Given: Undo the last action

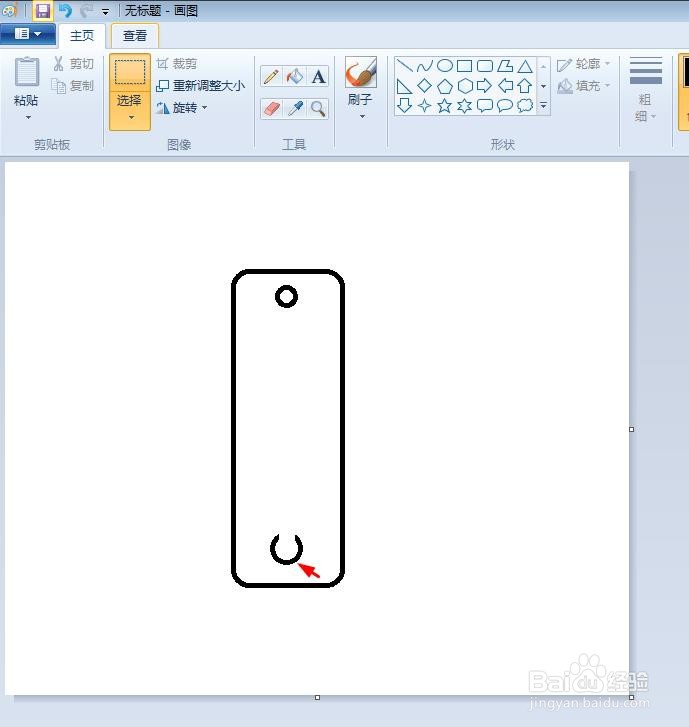Looking at the screenshot, I should [65, 10].
